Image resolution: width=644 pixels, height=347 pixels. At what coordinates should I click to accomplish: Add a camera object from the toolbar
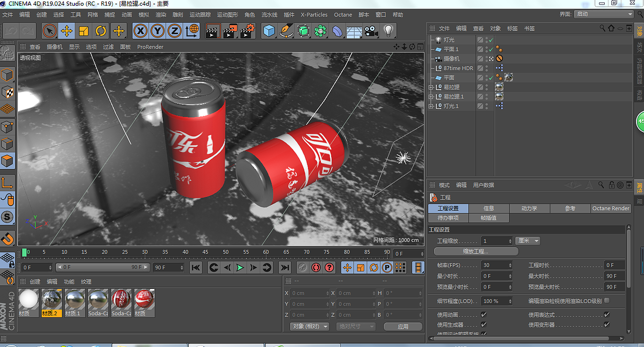point(371,31)
